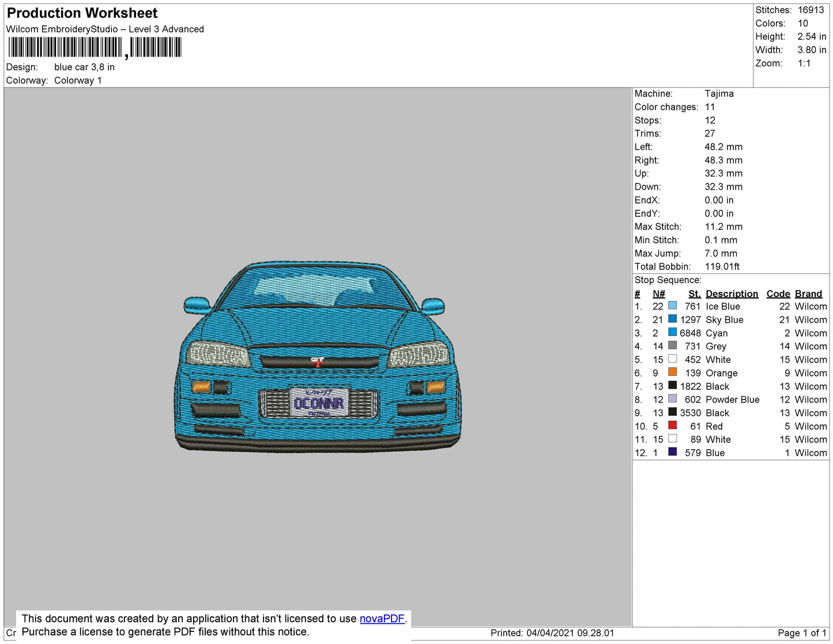Viewport: 833px width, 644px height.
Task: Click the barcode under the Wilcom title
Action: pyautogui.click(x=95, y=48)
